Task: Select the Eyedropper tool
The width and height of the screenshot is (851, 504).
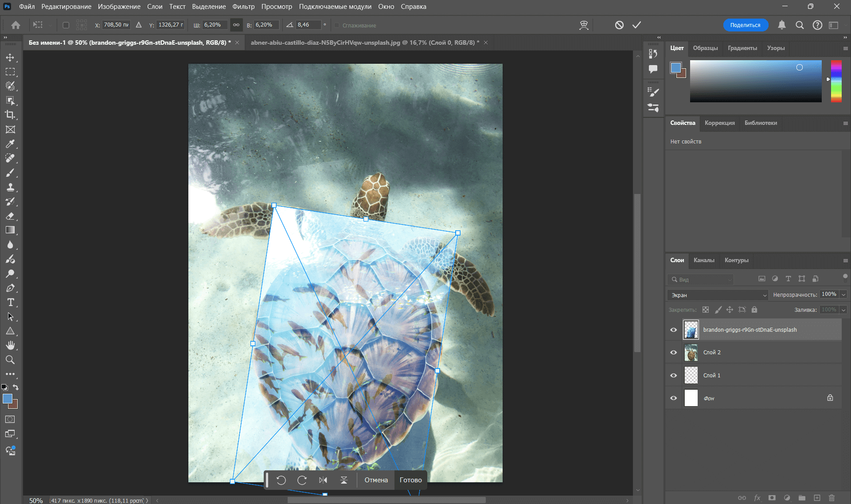Action: [x=10, y=144]
